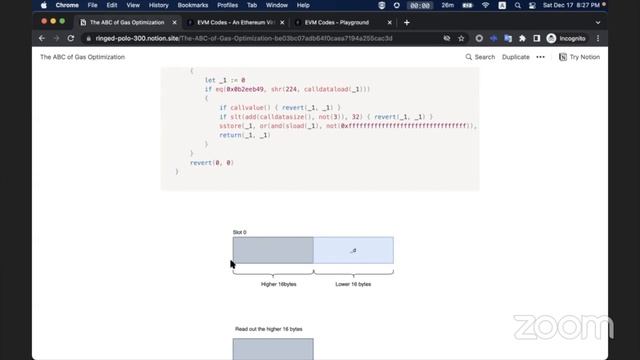This screenshot has height=360, width=640.
Task: Click the 00:00 timer in the menu bar
Action: [x=420, y=5]
